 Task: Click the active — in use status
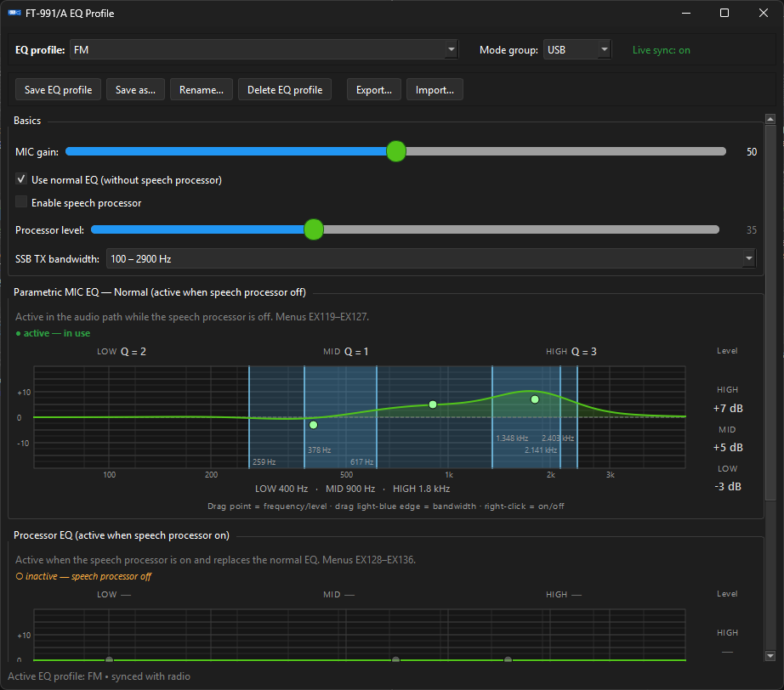pyautogui.click(x=53, y=333)
